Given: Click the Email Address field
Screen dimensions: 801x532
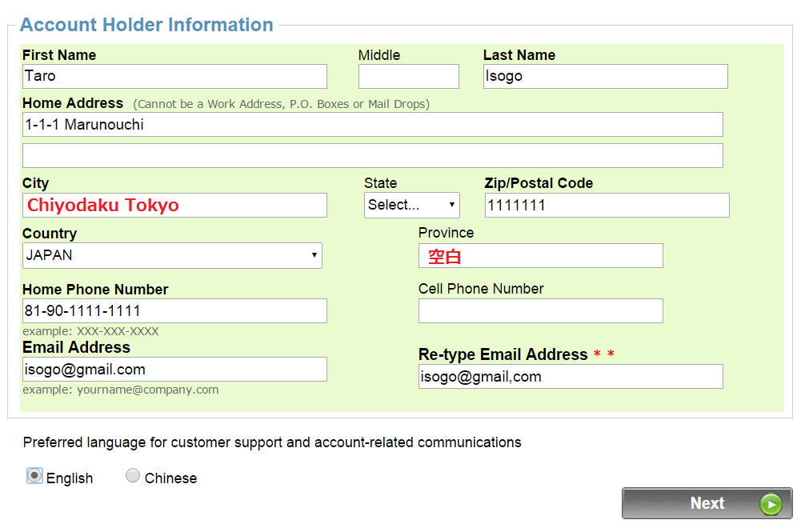Looking at the screenshot, I should [174, 369].
